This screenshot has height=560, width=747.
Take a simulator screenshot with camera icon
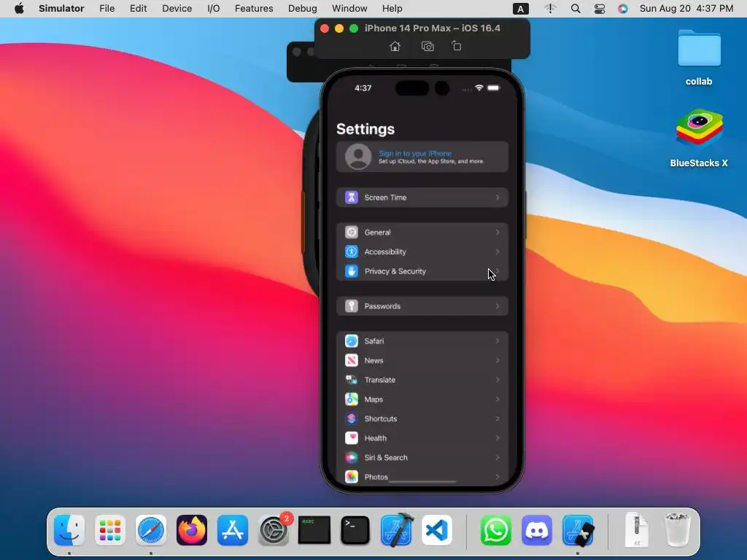[x=427, y=46]
